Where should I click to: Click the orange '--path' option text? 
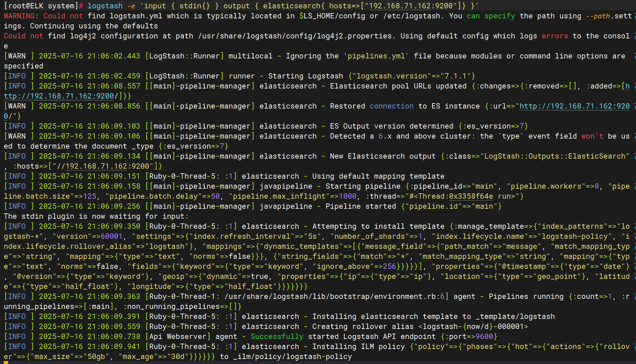(x=598, y=16)
